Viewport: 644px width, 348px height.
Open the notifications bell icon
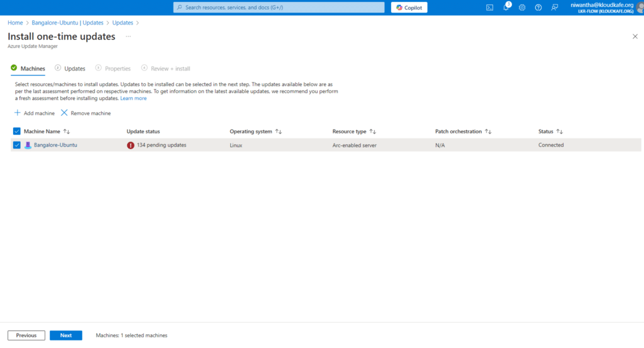click(506, 8)
